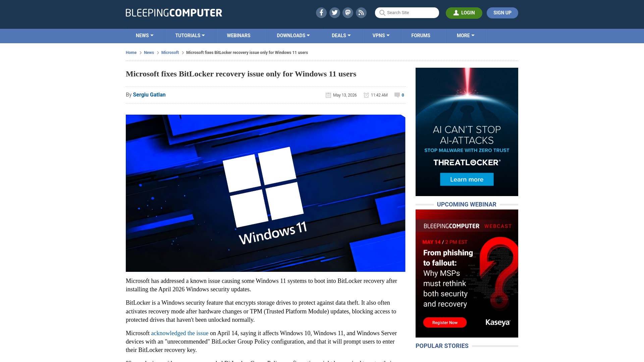Click the comments bubble icon
The width and height of the screenshot is (644, 362).
[x=397, y=95]
